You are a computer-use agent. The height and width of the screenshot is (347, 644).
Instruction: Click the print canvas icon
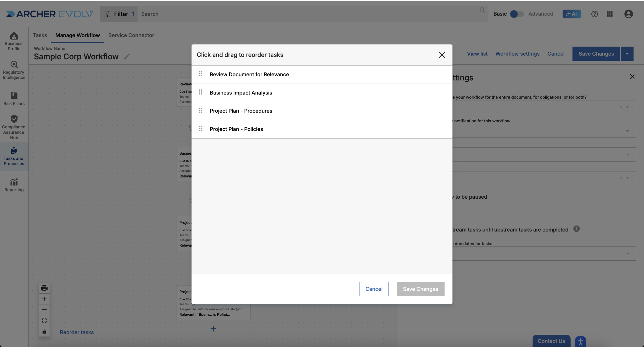[44, 288]
